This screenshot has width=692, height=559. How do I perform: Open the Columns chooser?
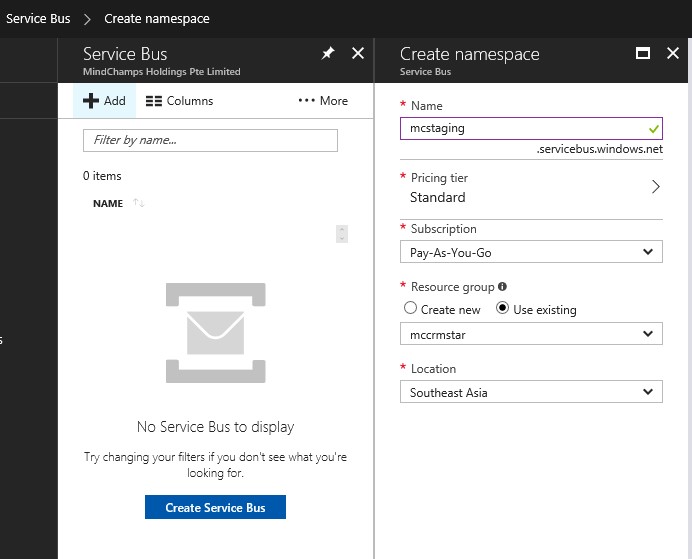coord(179,101)
